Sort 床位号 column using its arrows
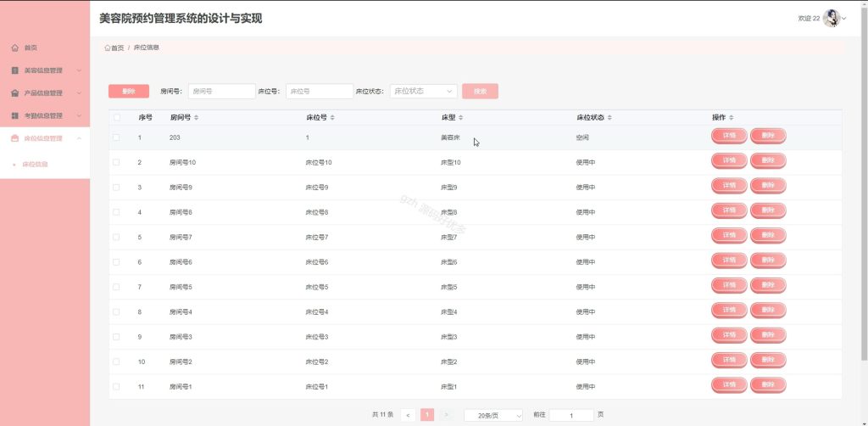Viewport: 868px width, 426px height. (x=332, y=117)
